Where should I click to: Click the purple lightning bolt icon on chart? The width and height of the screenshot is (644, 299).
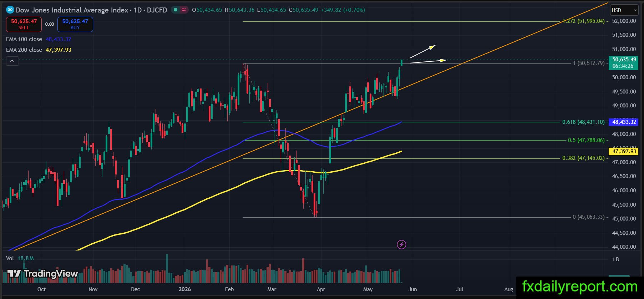click(401, 245)
